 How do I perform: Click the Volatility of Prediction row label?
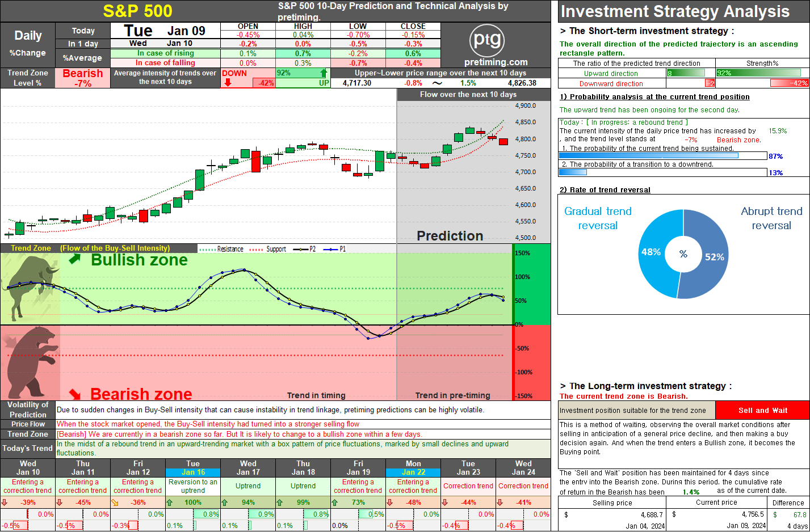[x=28, y=409]
